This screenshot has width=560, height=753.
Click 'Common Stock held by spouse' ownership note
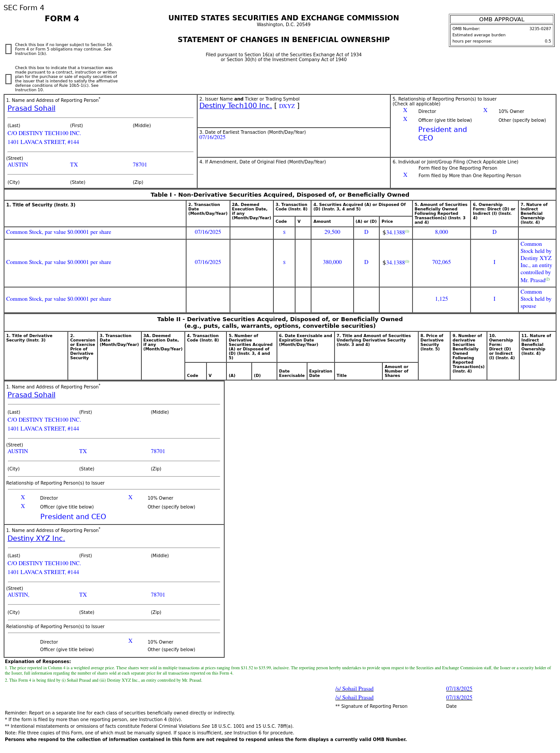click(536, 299)
